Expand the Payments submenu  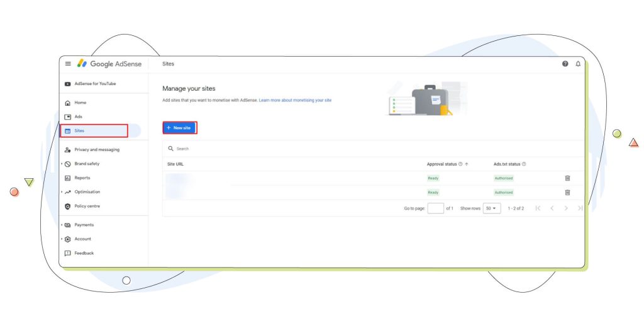[62, 225]
